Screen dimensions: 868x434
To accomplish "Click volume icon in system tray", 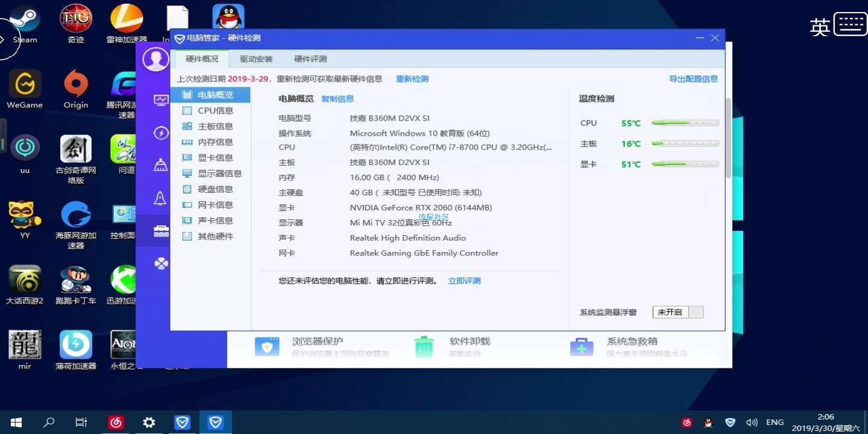I will [752, 423].
